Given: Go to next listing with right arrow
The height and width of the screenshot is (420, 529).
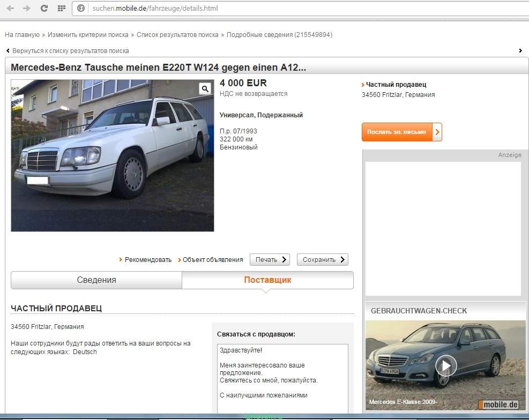Looking at the screenshot, I should [x=520, y=50].
